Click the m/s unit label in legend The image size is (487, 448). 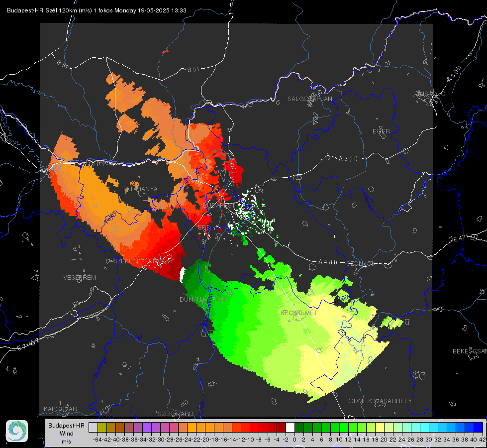[x=66, y=442]
